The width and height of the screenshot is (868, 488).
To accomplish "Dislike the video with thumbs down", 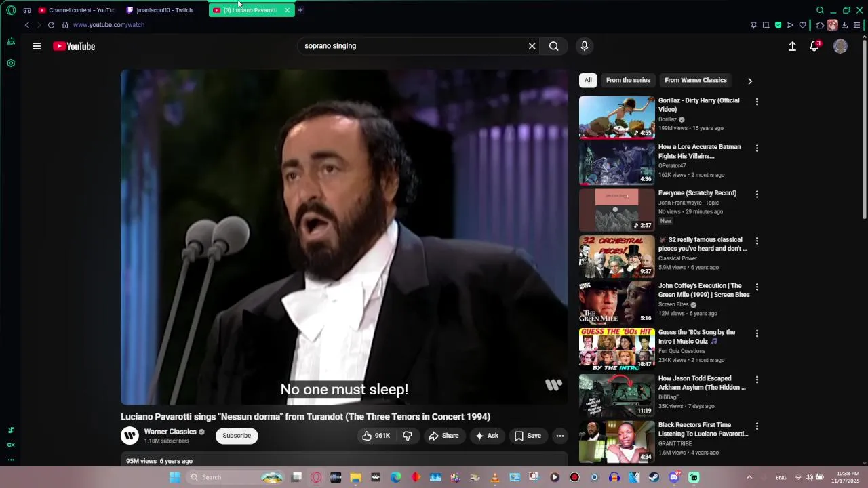I will (408, 436).
